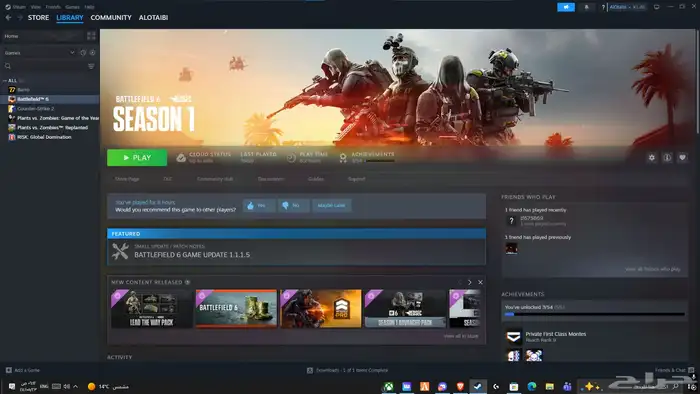This screenshot has width=700, height=394.
Task: Open the notifications bell
Action: click(x=587, y=7)
